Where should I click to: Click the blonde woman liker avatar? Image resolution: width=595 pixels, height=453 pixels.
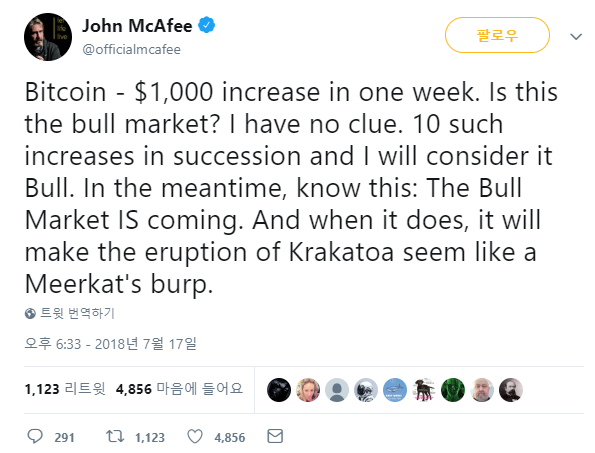pyautogui.click(x=308, y=390)
